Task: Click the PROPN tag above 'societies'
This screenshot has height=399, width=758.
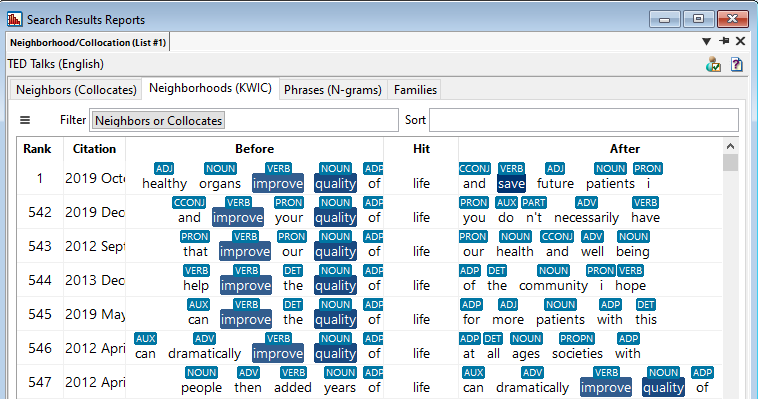Action: pos(577,339)
